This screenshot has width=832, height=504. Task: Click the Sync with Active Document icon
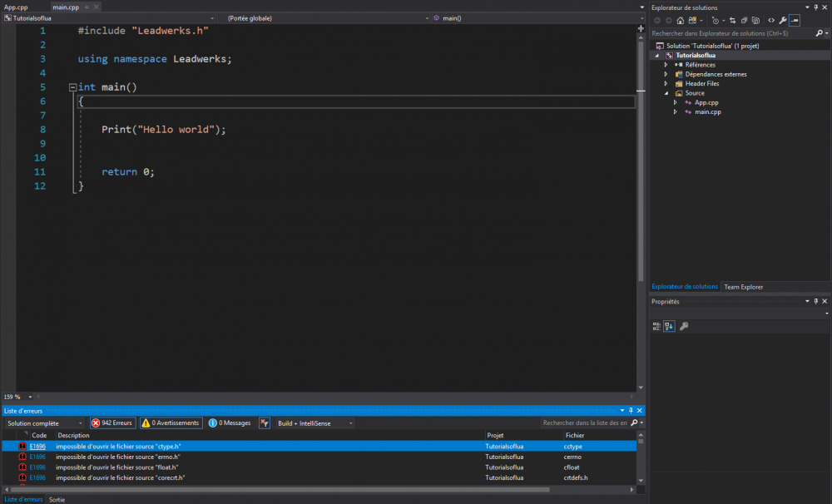(732, 21)
